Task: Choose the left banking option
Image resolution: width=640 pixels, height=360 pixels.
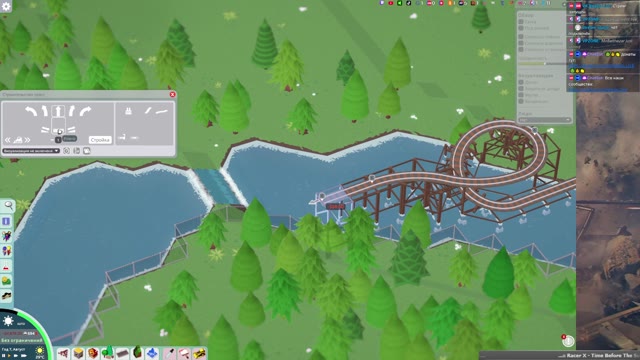Action: pos(44,130)
